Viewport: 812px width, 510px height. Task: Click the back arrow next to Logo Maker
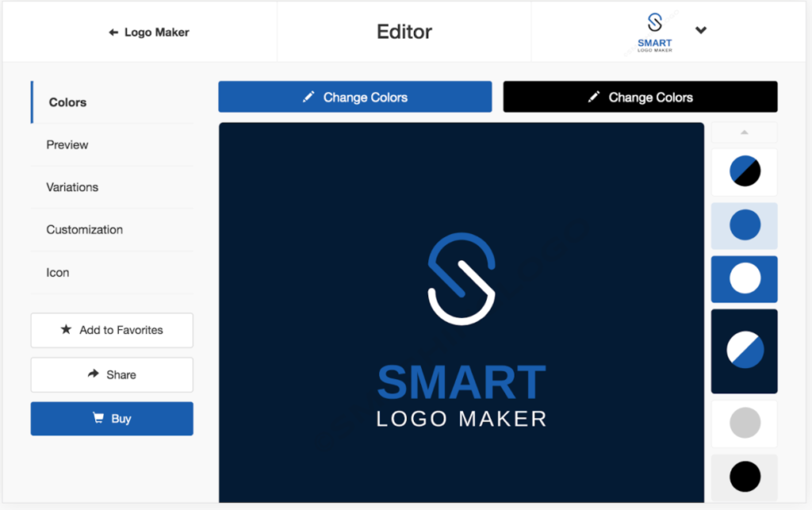coord(113,32)
